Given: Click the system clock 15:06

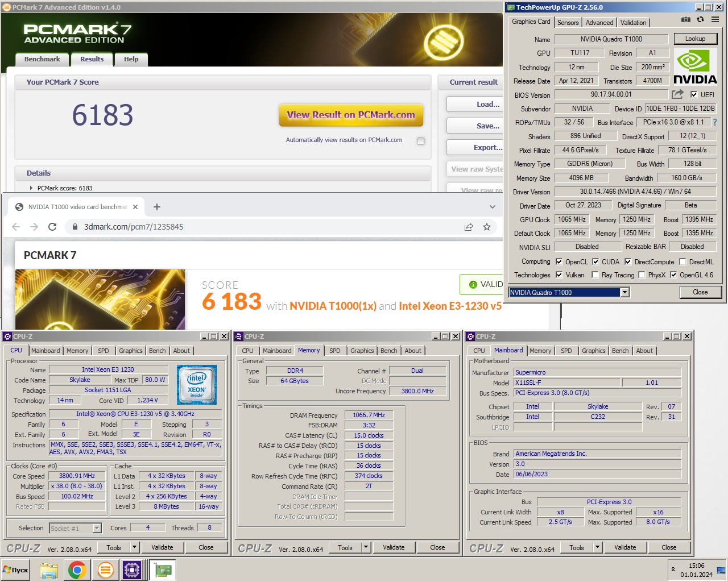Looking at the screenshot, I should 696,566.
